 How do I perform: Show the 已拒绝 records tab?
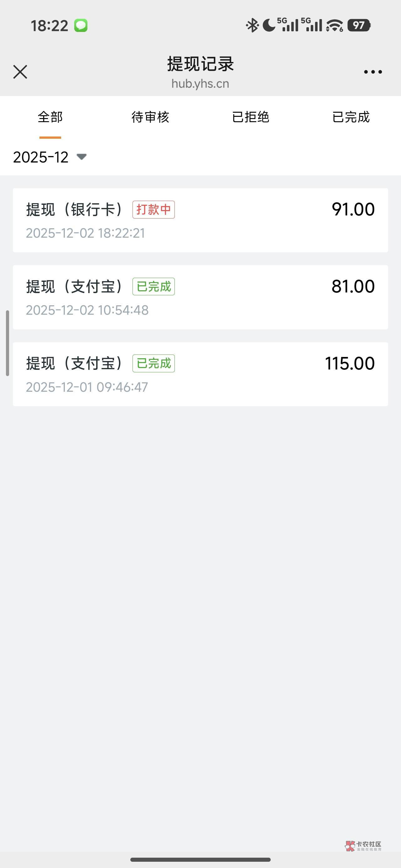[251, 117]
